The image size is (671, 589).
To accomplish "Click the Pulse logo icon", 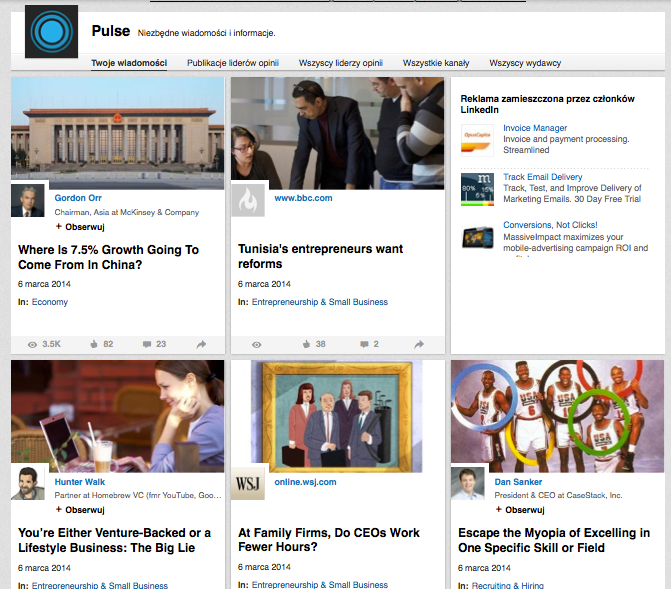I will 51,31.
